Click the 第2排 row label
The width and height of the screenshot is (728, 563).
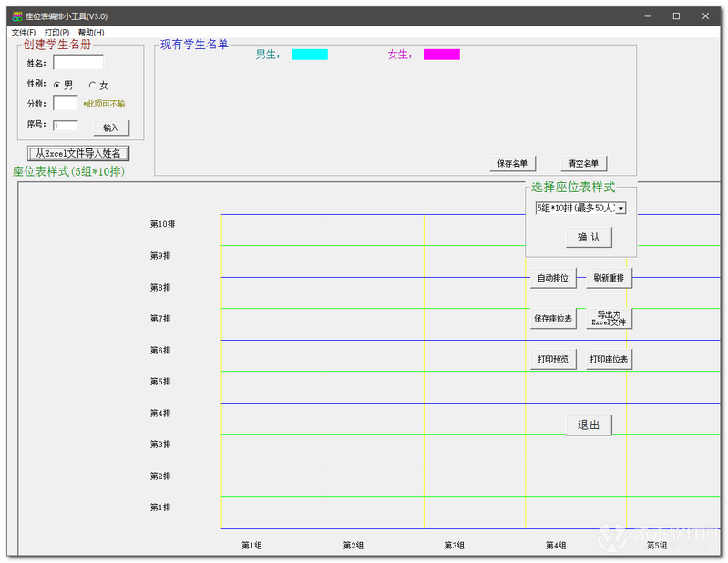point(160,476)
